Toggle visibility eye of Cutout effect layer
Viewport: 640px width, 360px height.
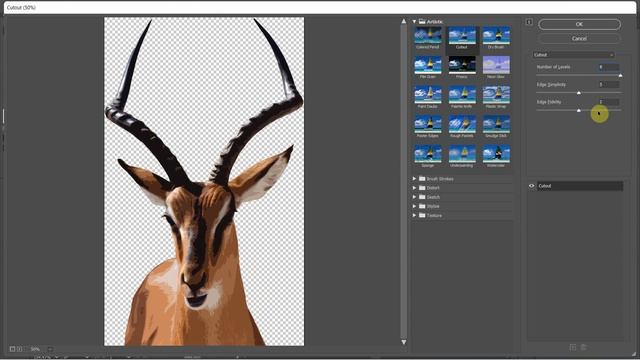(x=531, y=186)
